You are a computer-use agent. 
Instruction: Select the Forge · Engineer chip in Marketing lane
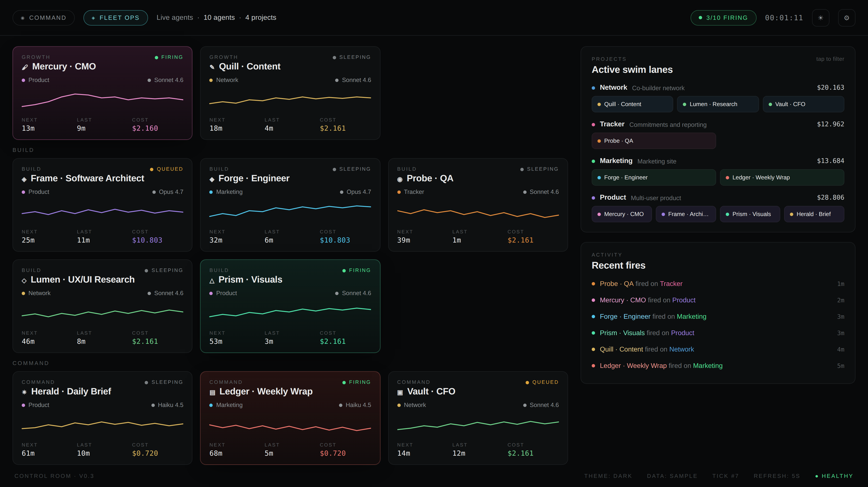[x=654, y=178]
